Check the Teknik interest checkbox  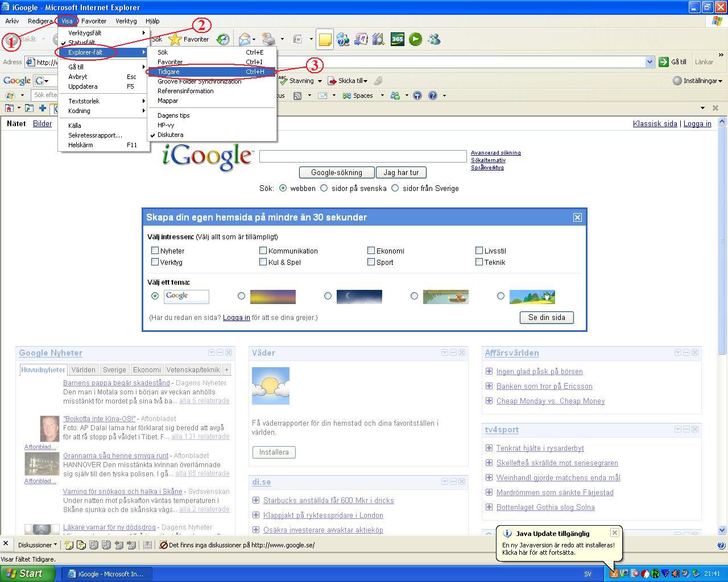click(x=479, y=261)
